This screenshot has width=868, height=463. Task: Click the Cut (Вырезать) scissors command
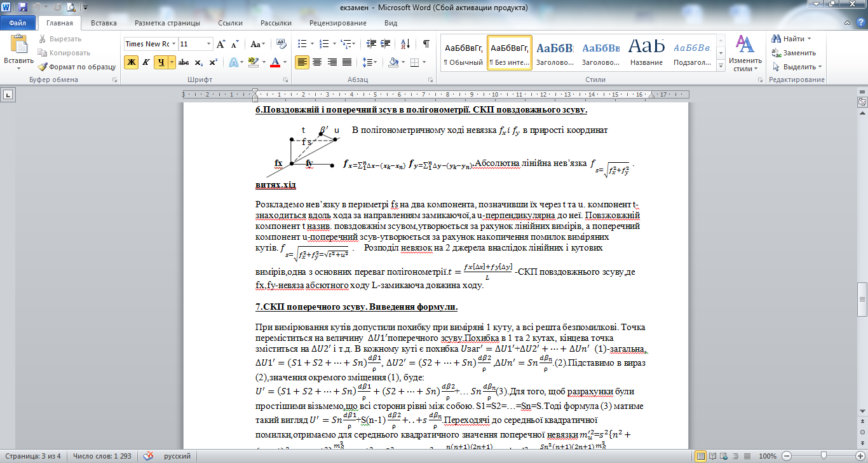click(x=60, y=39)
